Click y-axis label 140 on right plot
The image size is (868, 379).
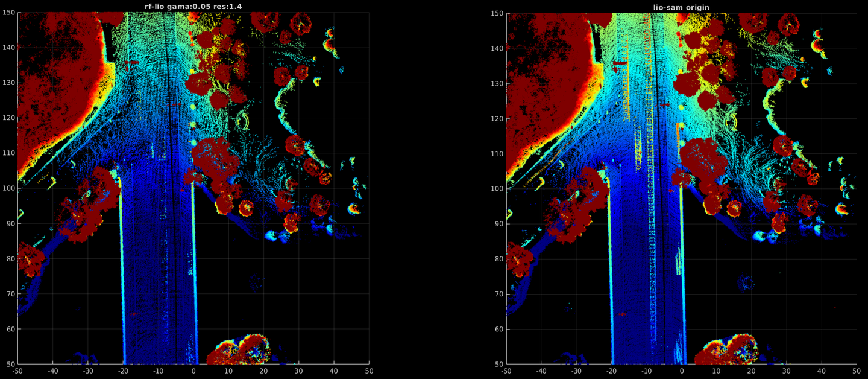(497, 48)
